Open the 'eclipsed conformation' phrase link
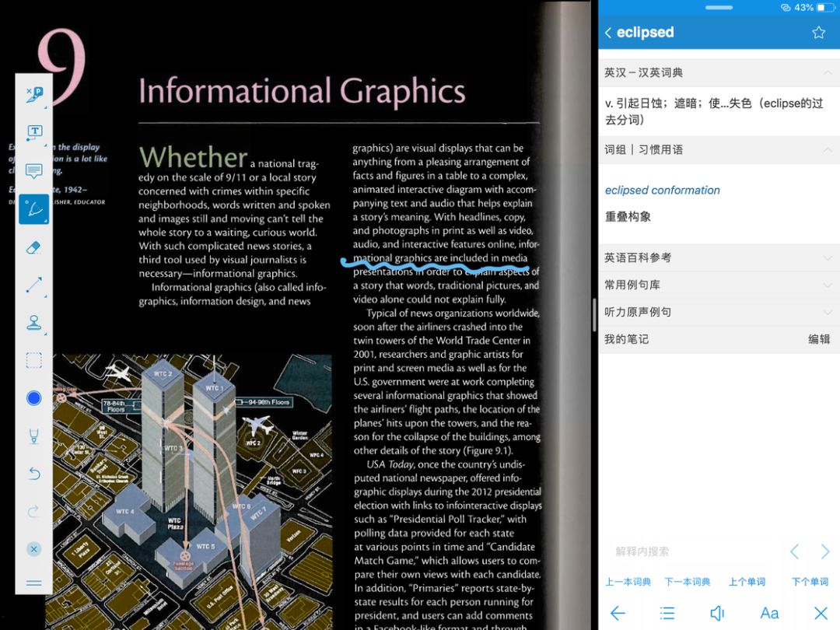This screenshot has height=630, width=840. click(663, 190)
